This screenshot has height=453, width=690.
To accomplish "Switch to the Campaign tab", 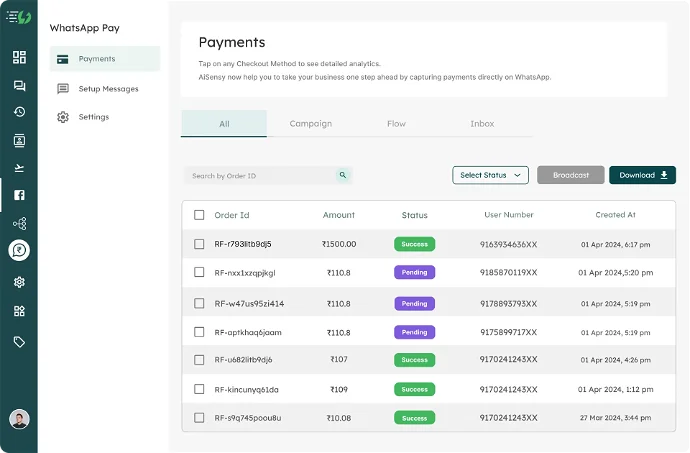I will tap(310, 124).
